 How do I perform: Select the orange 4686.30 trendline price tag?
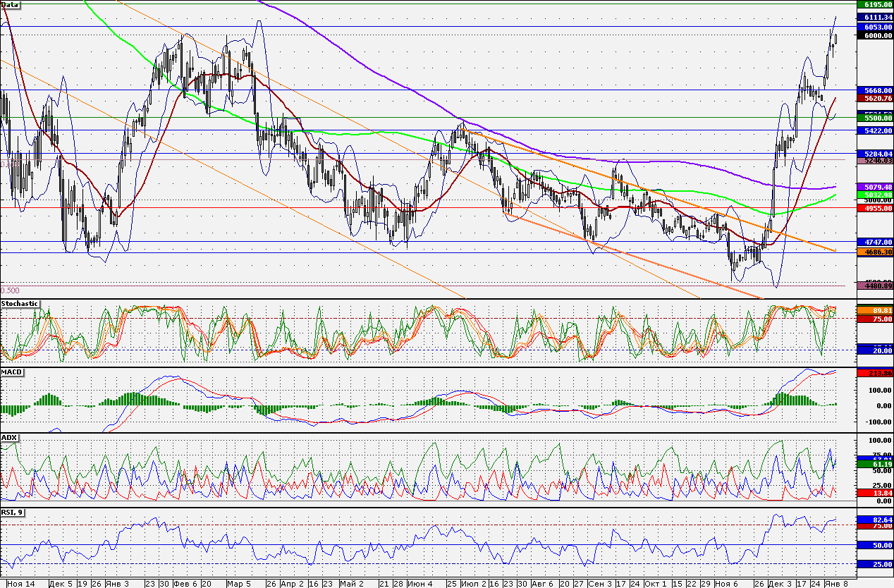[874, 251]
